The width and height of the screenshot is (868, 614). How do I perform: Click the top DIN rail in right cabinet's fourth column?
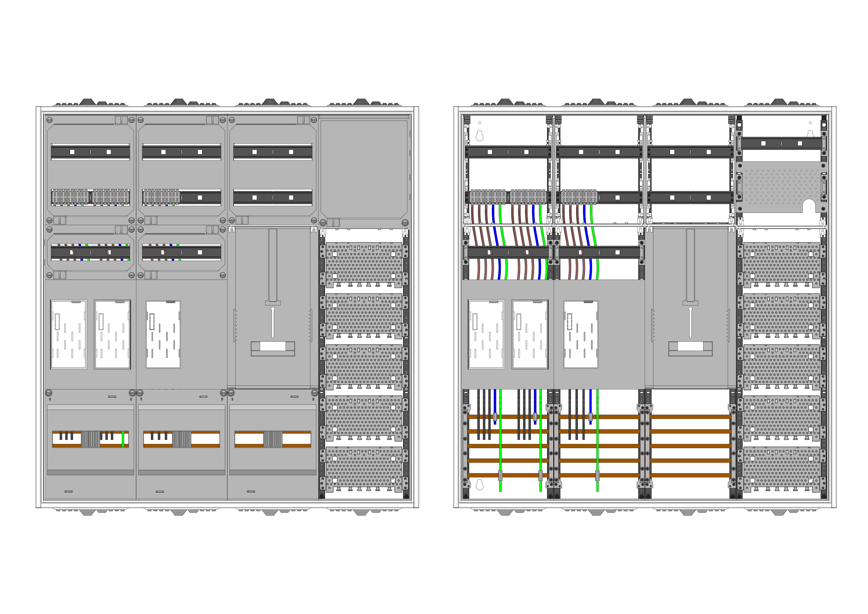click(781, 143)
